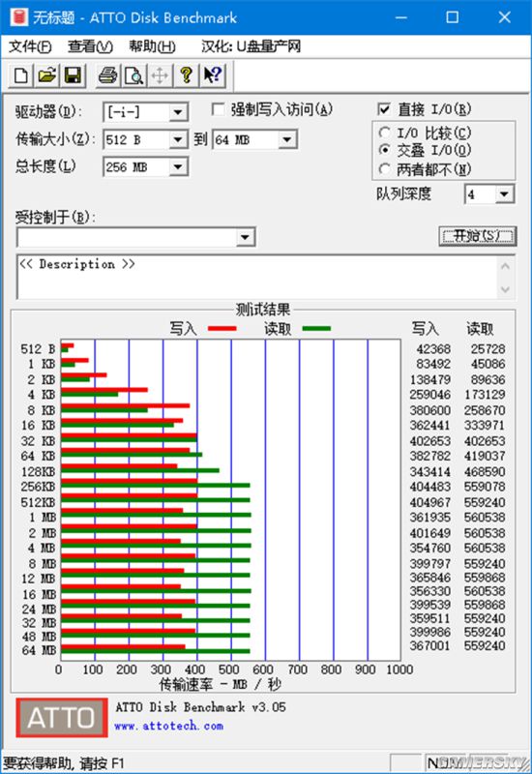Expand the drive selection dropdown
This screenshot has height=774, width=532.
[178, 112]
